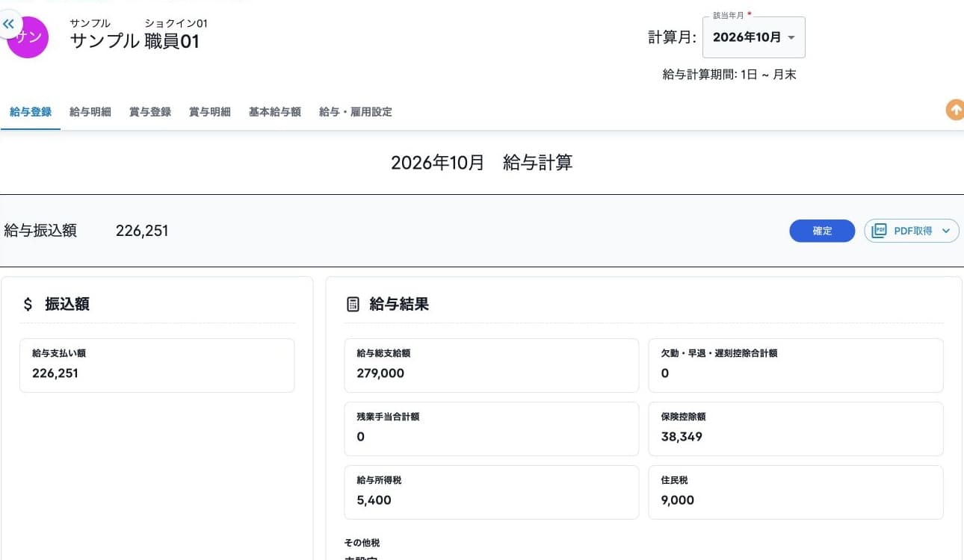Click the 給与総支給額 279,000 card

tap(492, 365)
